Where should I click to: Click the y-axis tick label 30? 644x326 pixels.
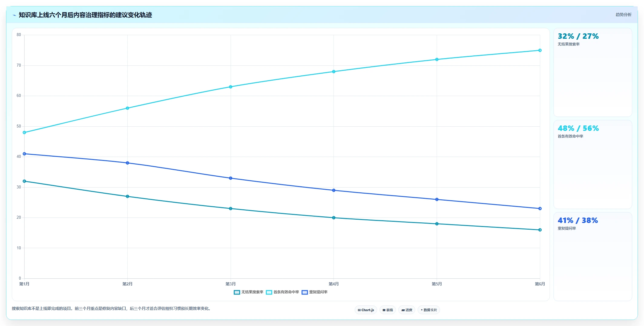[x=19, y=187]
